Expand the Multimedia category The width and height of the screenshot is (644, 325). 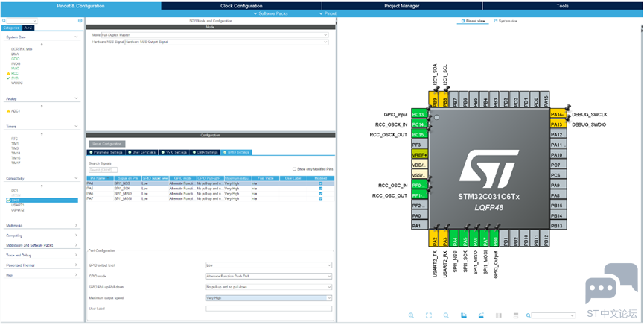point(76,225)
